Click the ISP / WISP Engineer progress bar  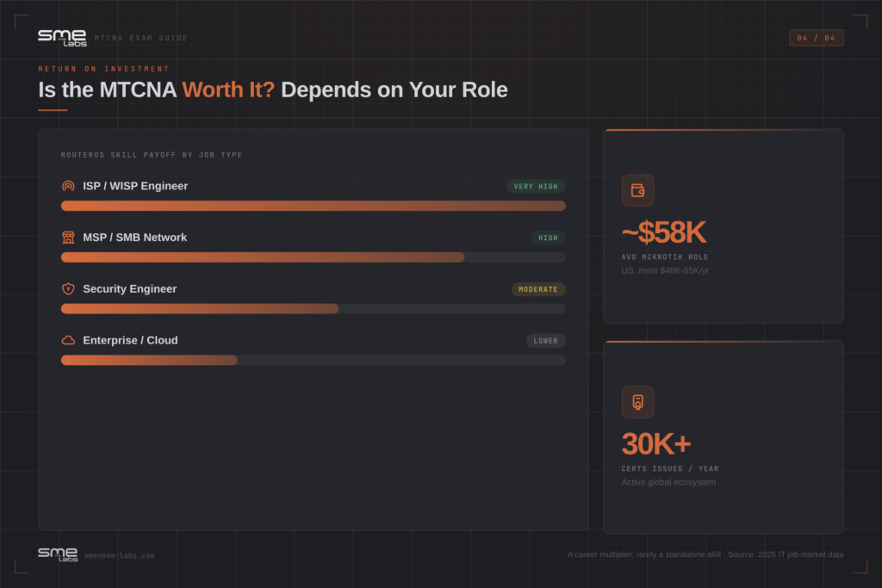pyautogui.click(x=314, y=206)
